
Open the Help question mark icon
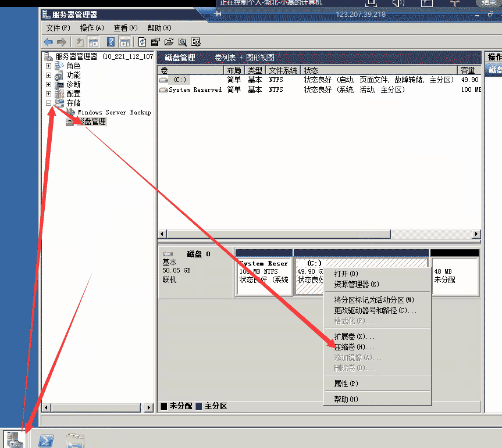pyautogui.click(x=111, y=42)
